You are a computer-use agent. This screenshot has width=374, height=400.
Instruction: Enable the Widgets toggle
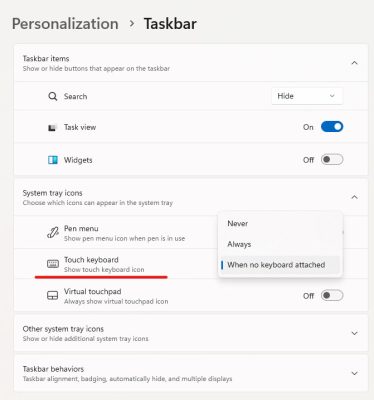pos(332,160)
